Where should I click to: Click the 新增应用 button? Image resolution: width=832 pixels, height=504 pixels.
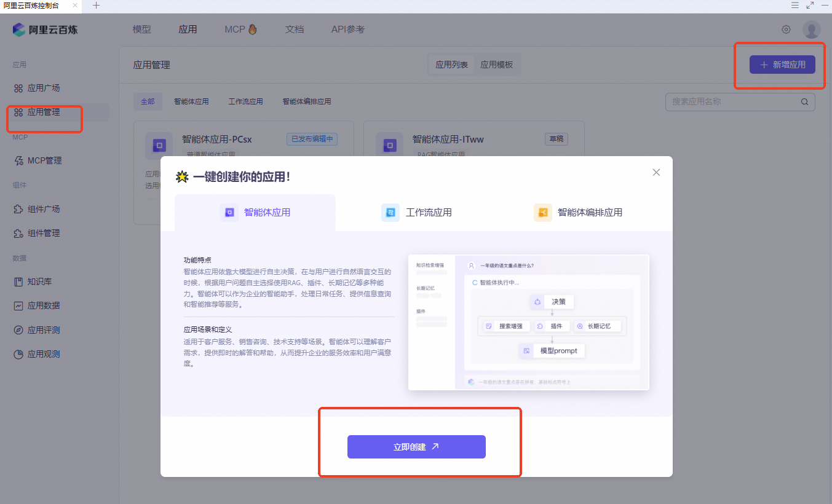[x=782, y=65]
